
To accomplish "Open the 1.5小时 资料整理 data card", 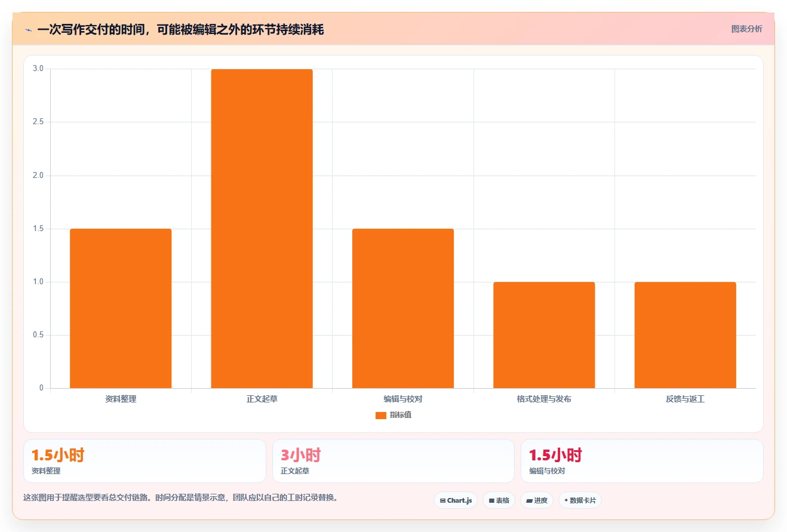I will click(x=145, y=461).
